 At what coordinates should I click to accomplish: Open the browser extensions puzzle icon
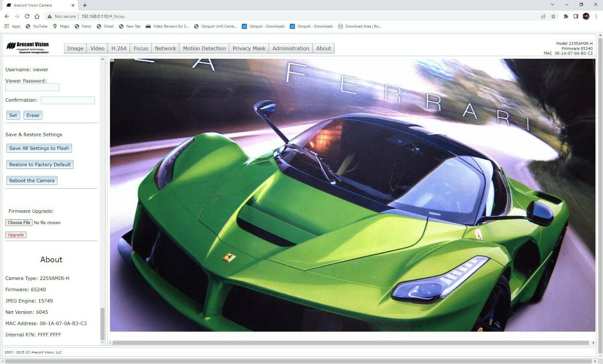(566, 16)
